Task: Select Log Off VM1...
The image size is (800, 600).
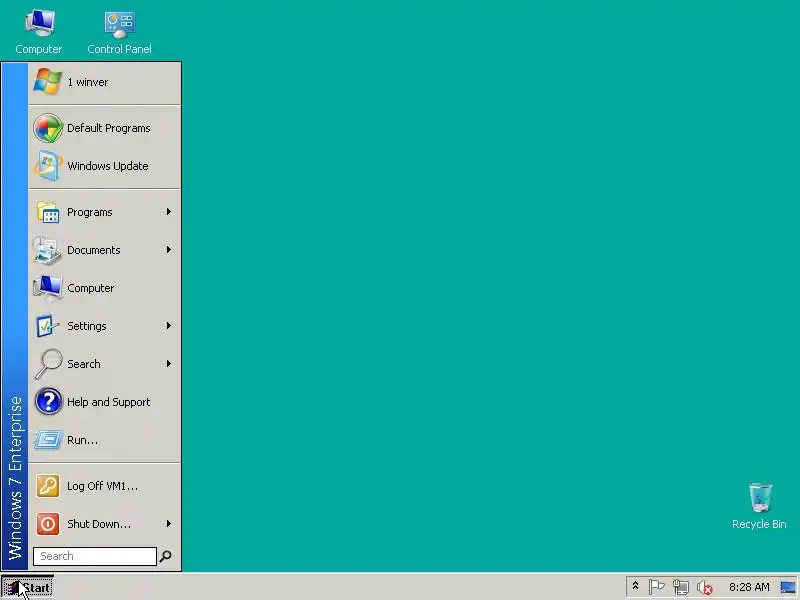Action: pyautogui.click(x=105, y=486)
